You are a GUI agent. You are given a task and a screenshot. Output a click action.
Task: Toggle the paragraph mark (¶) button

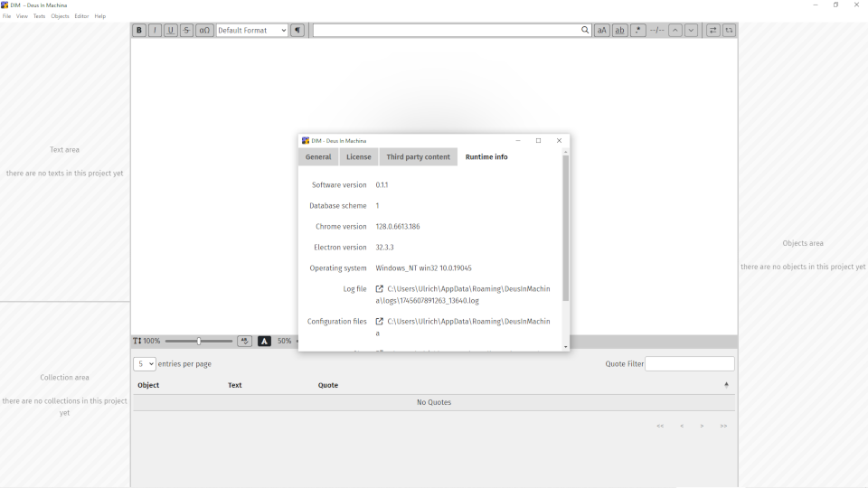[297, 31]
